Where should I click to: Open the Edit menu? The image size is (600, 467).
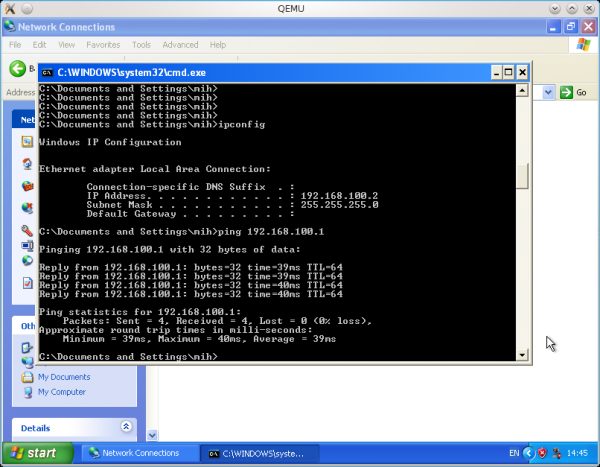[39, 45]
